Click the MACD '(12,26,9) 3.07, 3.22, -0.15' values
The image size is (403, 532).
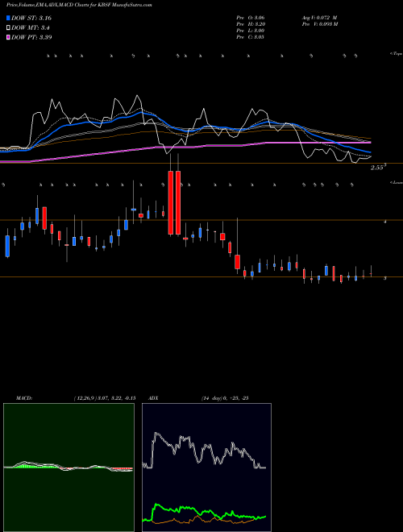(105, 398)
